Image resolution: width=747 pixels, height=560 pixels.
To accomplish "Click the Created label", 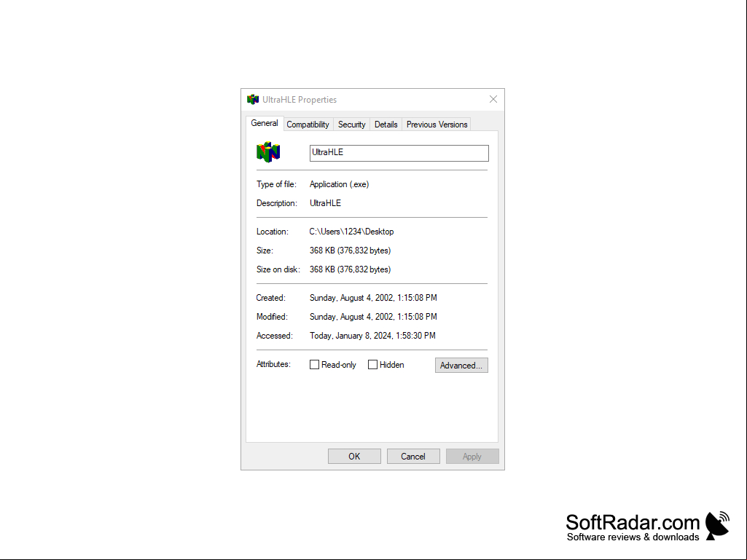I will (271, 298).
